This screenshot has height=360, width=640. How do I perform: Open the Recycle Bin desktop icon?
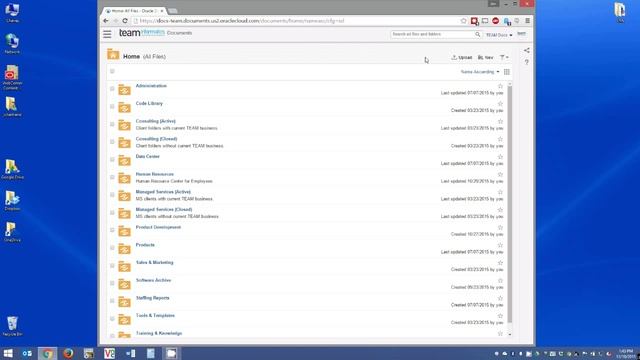tap(12, 326)
